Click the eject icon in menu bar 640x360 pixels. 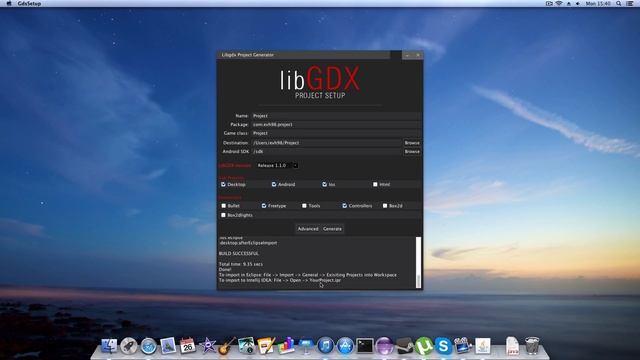(569, 3)
